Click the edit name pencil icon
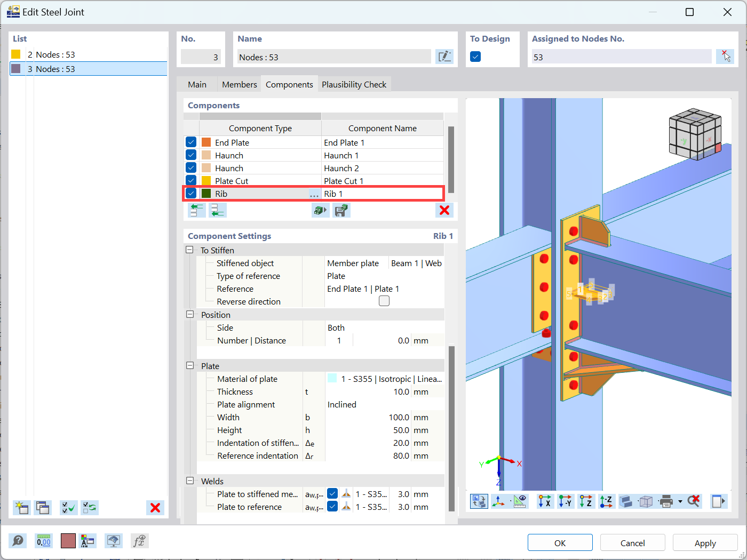The image size is (747, 560). tap(444, 57)
